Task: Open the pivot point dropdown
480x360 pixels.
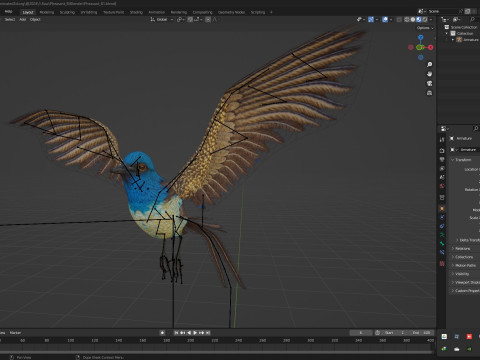Action: click(180, 20)
